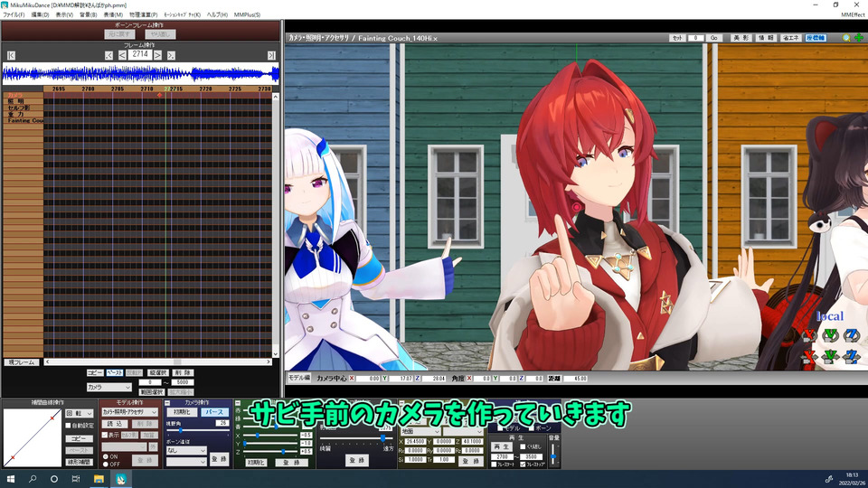Toggle the 座標軸 button in viewport header
Image resolution: width=868 pixels, height=488 pixels.
[x=816, y=38]
